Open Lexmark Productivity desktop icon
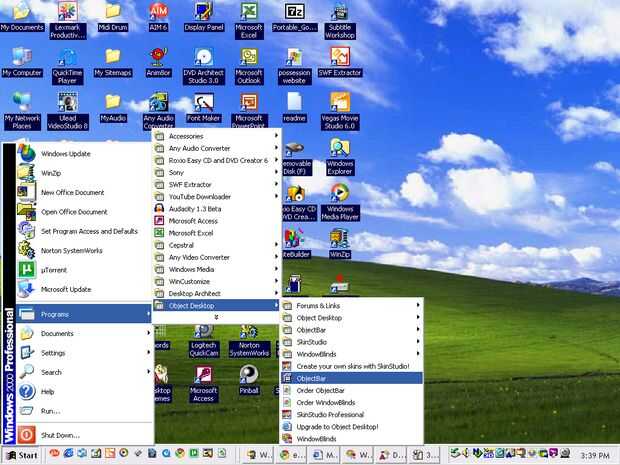The width and height of the screenshot is (620, 465). 67,13
